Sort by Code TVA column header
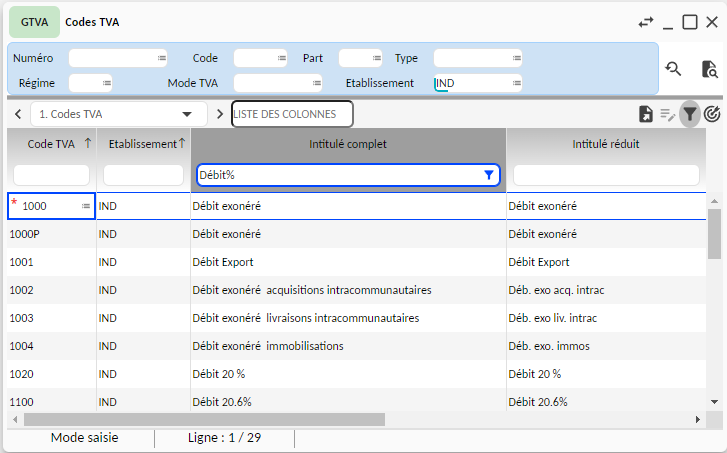727x453 pixels. coord(52,144)
